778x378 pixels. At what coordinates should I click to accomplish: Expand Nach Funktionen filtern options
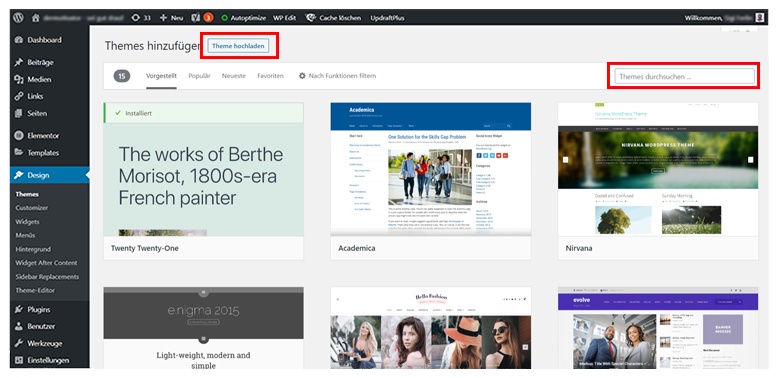click(x=337, y=76)
